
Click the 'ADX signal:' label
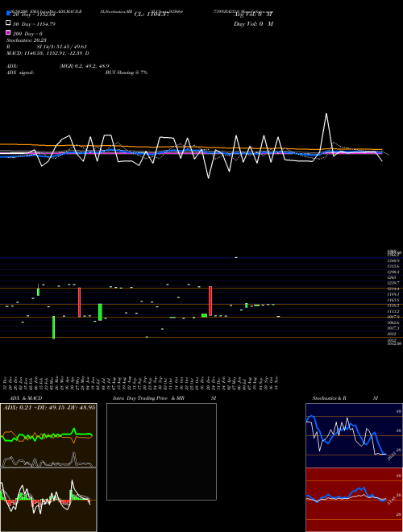point(20,73)
